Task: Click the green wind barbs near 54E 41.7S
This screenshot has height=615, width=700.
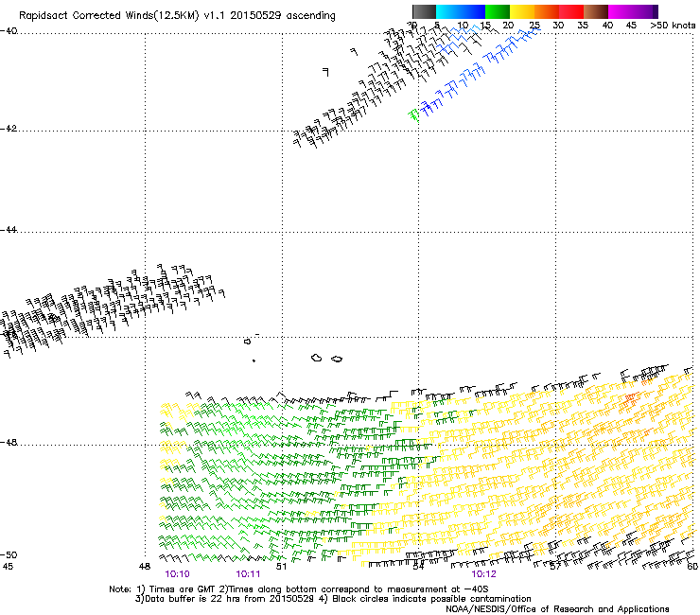Action: [413, 115]
